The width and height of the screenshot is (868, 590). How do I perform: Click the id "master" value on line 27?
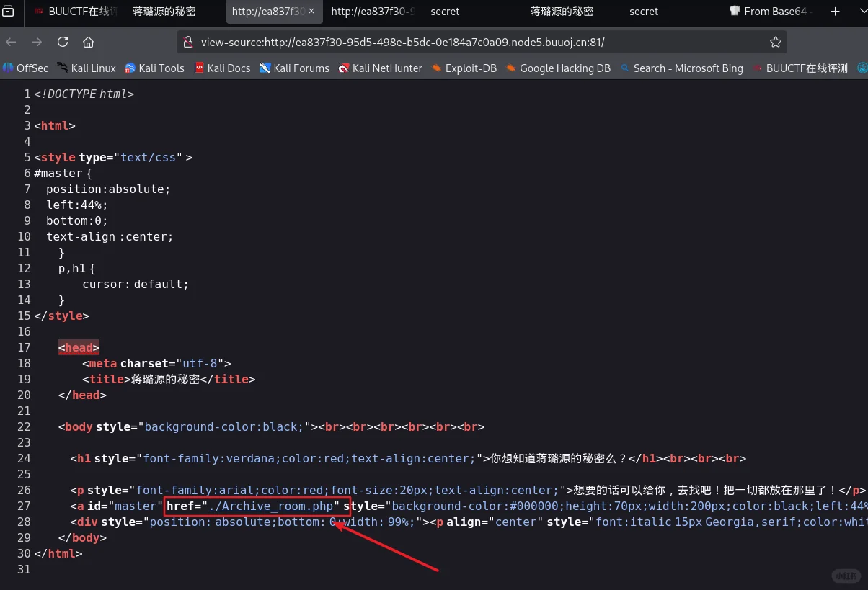pyautogui.click(x=136, y=506)
